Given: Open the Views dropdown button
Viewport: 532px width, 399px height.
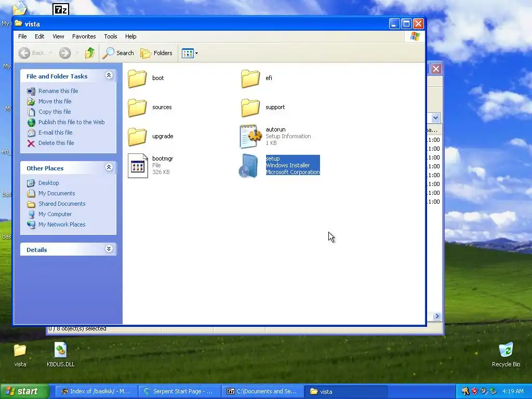Looking at the screenshot, I should (x=190, y=53).
